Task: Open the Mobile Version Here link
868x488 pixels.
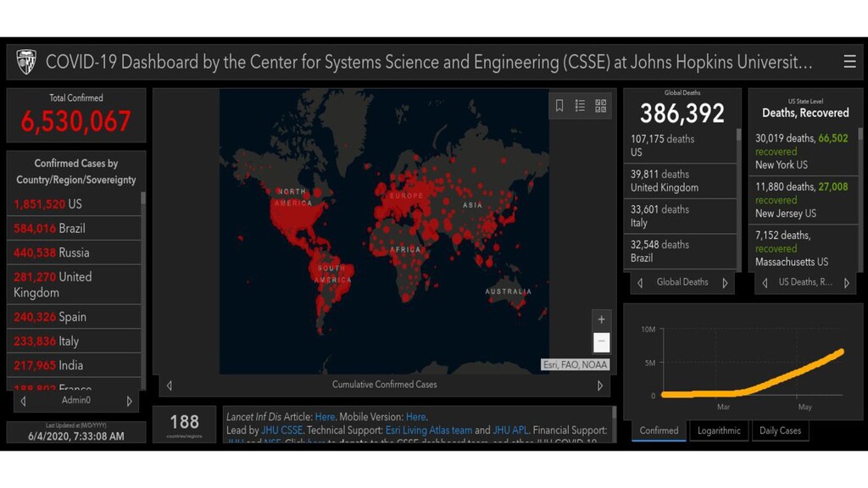Action: point(415,417)
